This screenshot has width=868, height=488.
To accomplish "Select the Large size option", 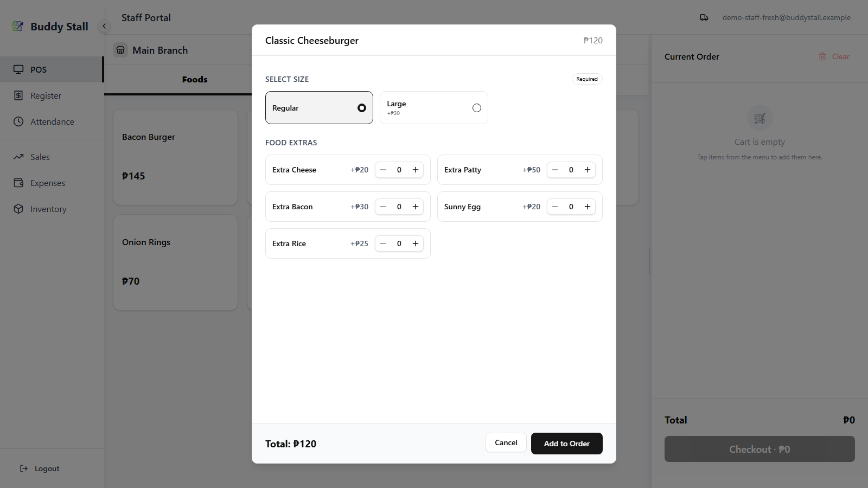I will pyautogui.click(x=434, y=108).
